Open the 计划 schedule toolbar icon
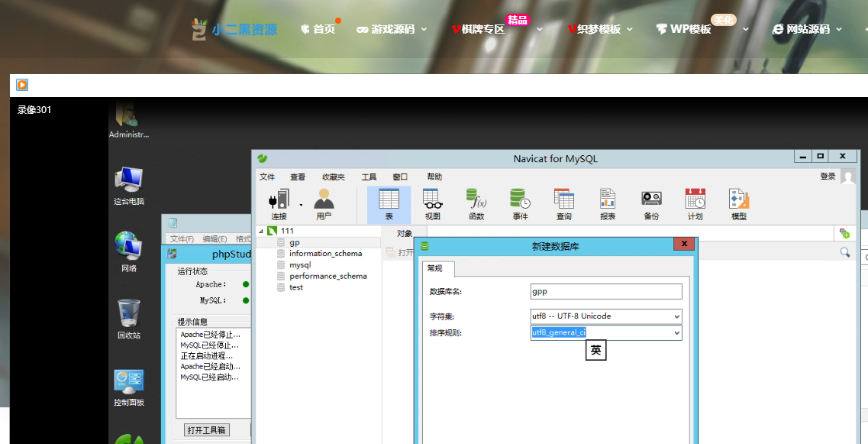 695,205
